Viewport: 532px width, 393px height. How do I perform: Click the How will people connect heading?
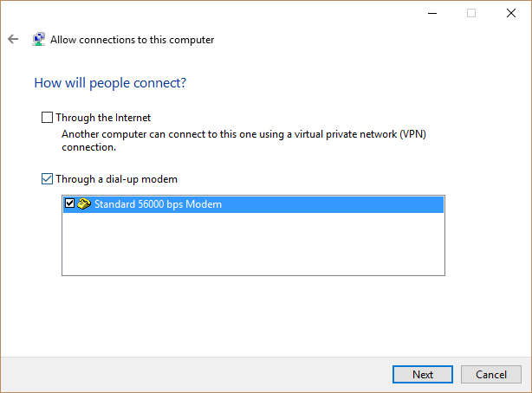(x=110, y=83)
